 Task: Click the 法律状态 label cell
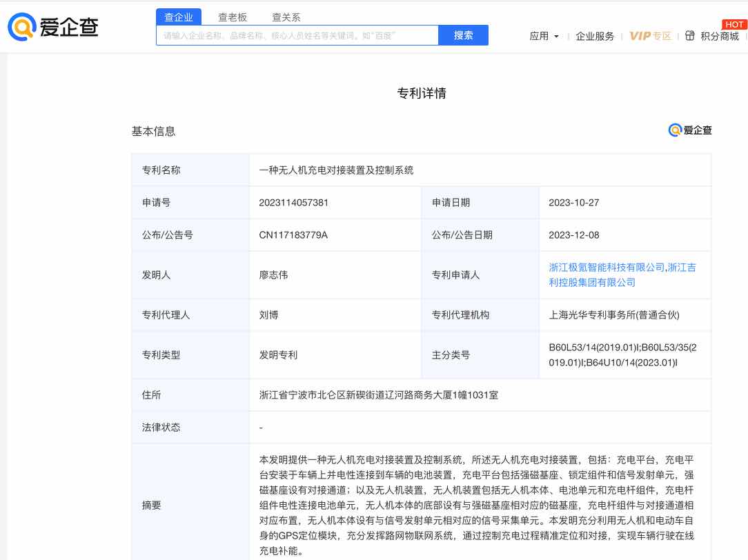point(190,428)
